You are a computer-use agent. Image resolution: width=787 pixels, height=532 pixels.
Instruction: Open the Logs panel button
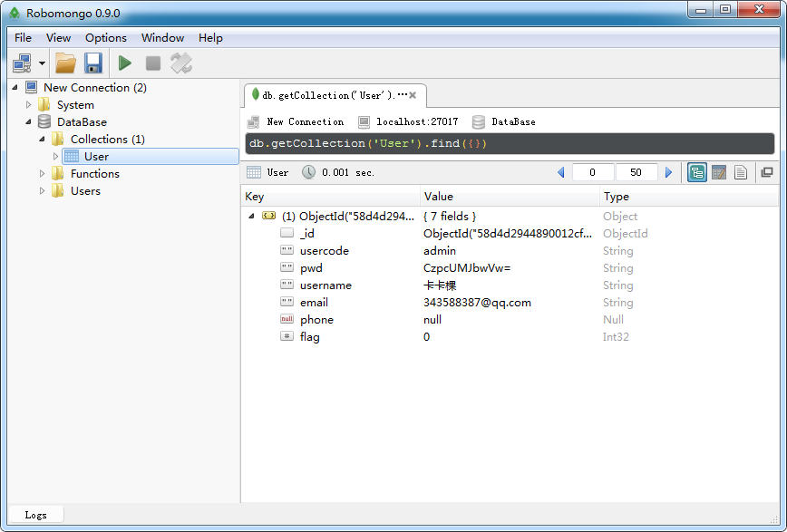click(35, 515)
